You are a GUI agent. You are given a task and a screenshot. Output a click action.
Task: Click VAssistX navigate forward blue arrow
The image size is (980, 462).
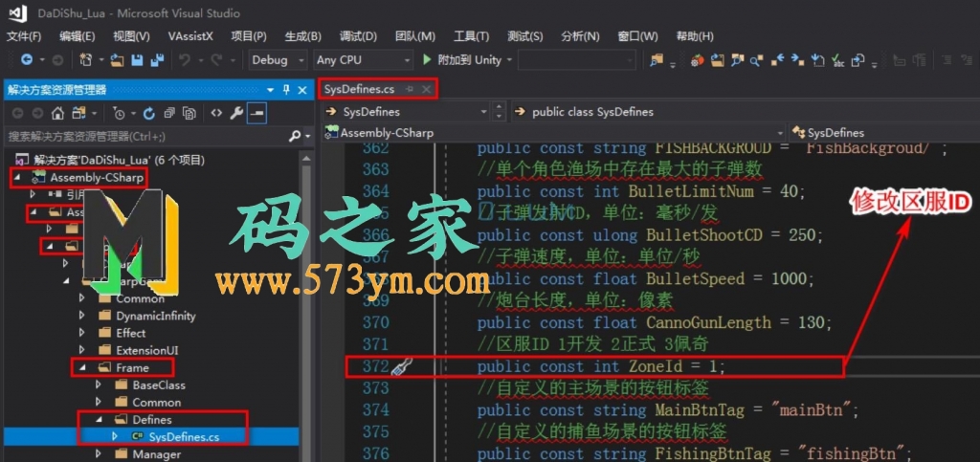pyautogui.click(x=797, y=60)
